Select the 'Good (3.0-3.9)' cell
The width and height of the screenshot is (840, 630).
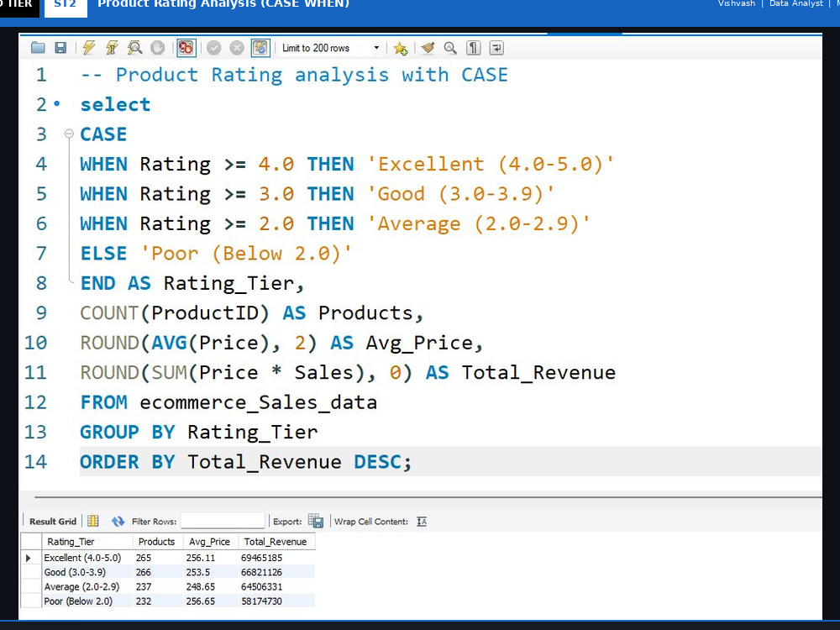[x=87, y=572]
